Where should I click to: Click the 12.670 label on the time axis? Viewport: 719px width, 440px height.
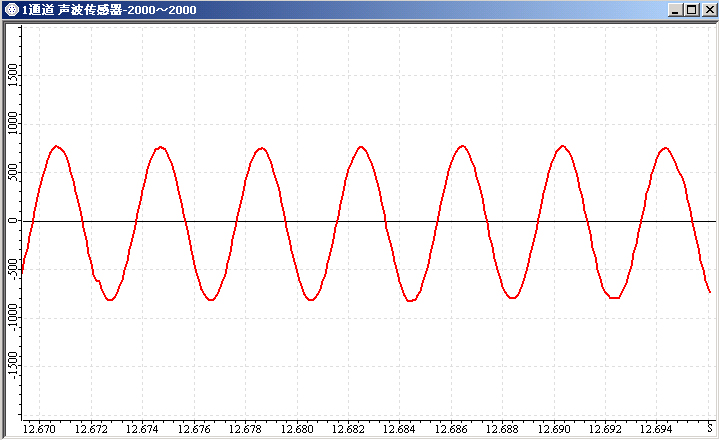coord(41,429)
